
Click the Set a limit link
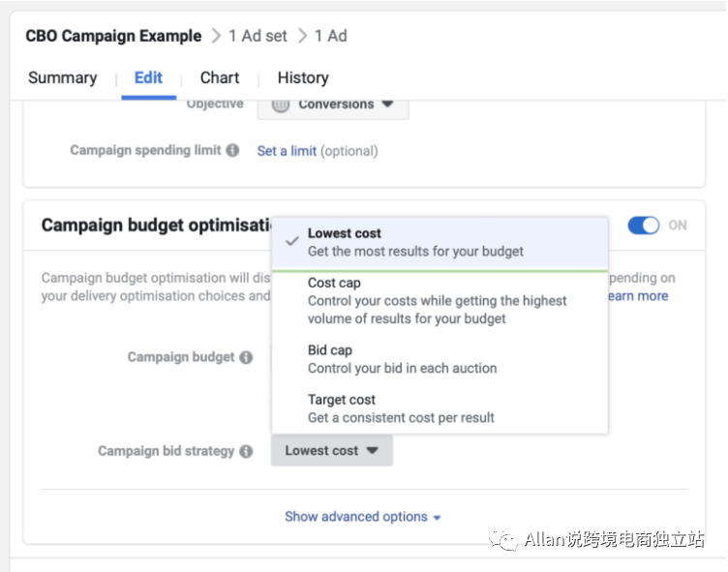pos(287,151)
